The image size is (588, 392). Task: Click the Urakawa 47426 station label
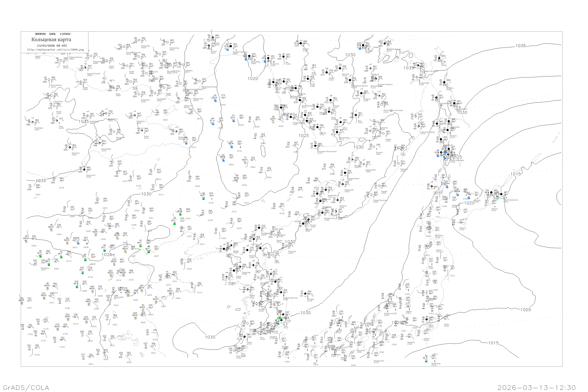click(463, 229)
